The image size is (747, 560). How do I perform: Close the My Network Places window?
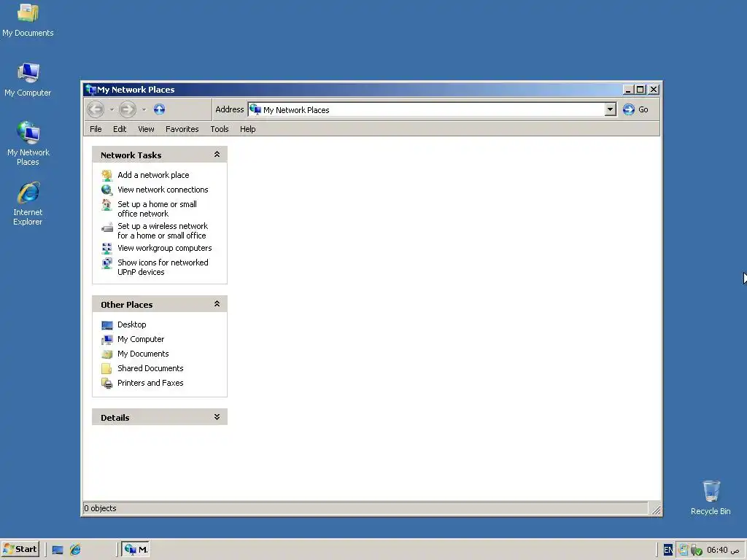654,90
